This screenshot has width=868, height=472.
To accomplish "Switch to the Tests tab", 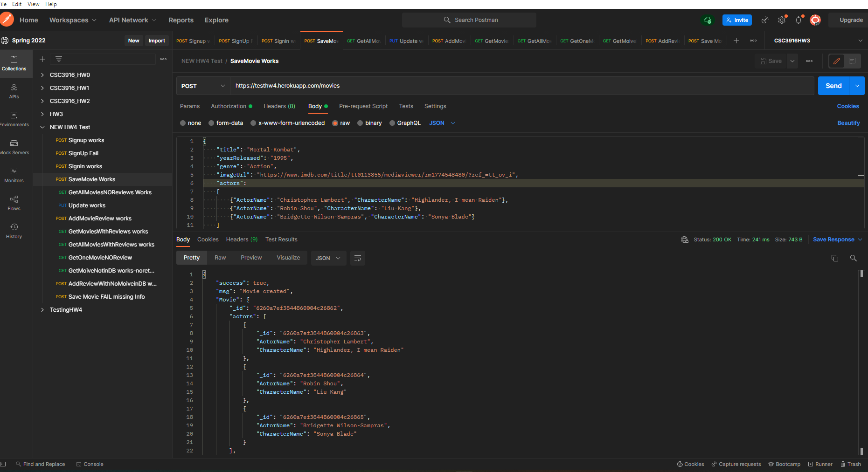I will pos(406,106).
